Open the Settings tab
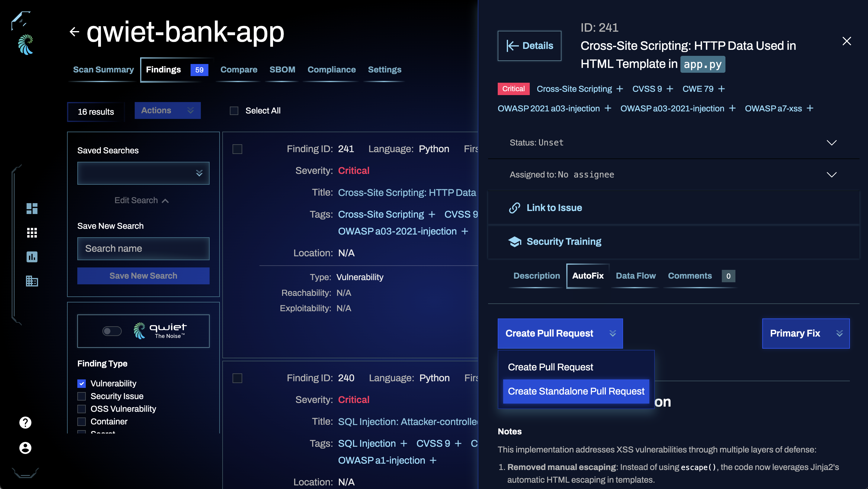This screenshot has height=489, width=868. (x=384, y=70)
